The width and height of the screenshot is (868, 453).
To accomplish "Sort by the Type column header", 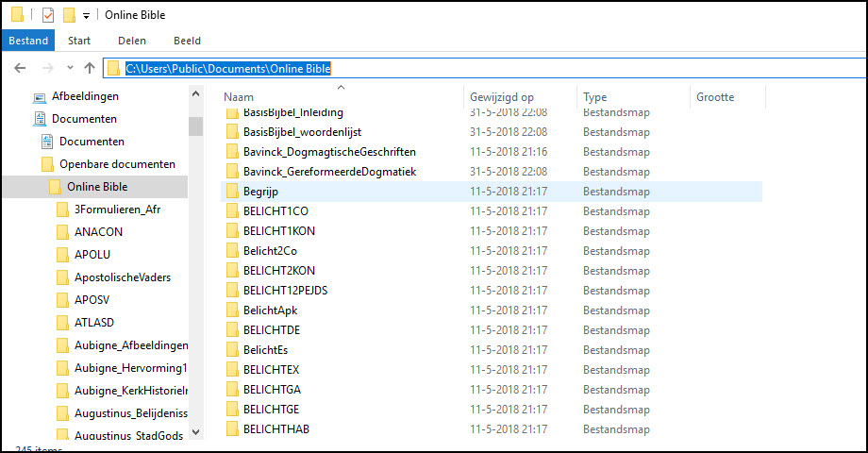I will 595,97.
